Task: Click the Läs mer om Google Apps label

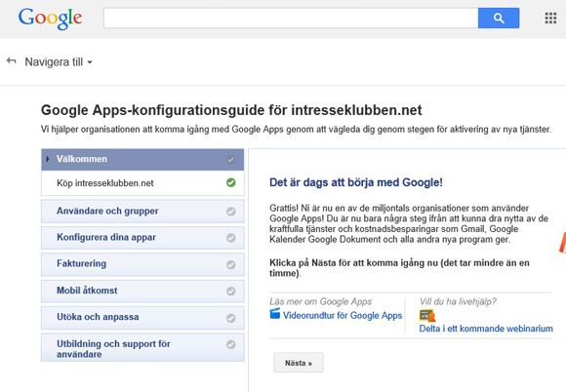Action: [x=320, y=301]
